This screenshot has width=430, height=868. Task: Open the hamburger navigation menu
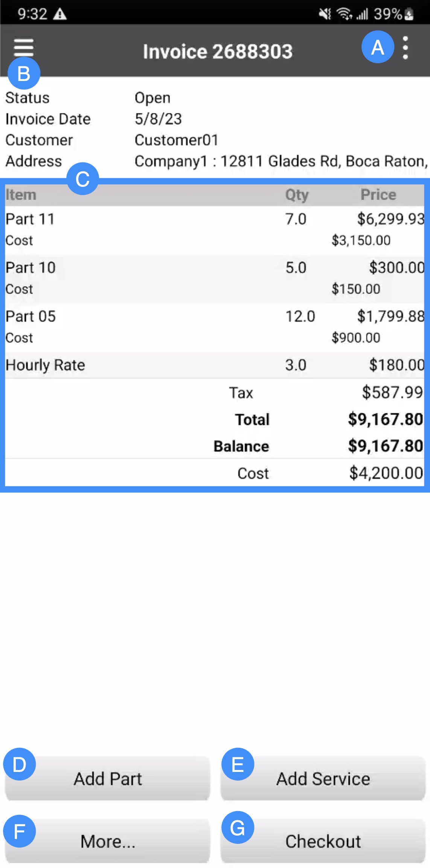point(23,47)
